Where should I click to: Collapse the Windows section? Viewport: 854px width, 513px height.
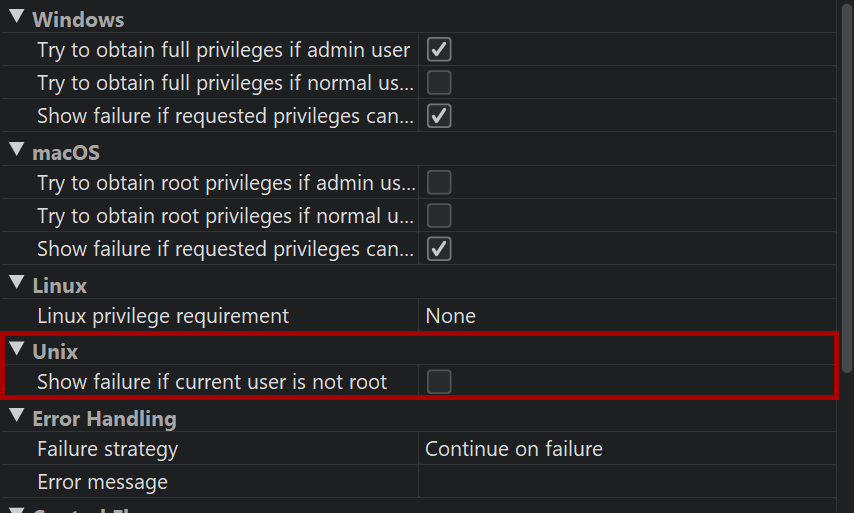[17, 18]
